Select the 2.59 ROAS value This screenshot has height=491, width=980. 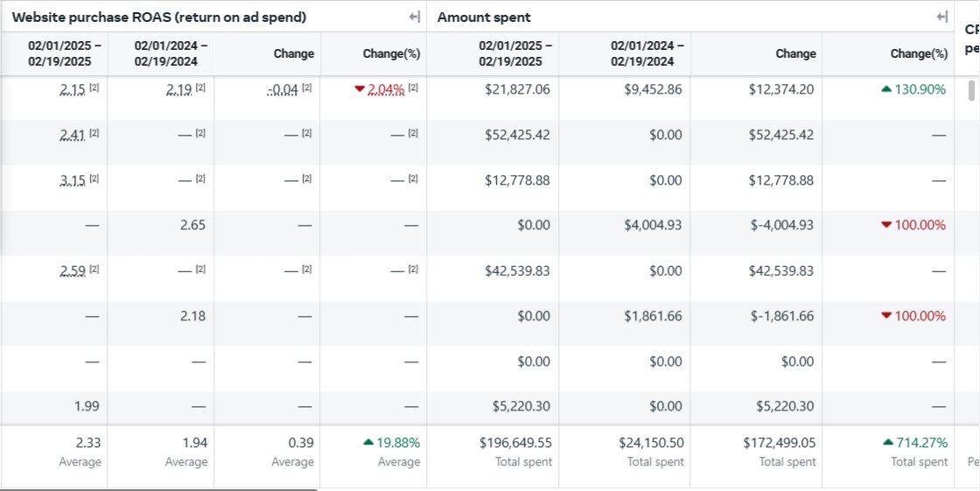point(73,271)
